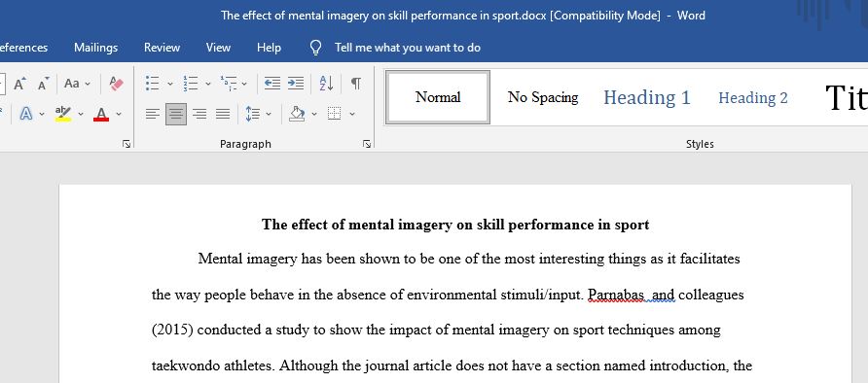Open bullet library dropdown
Screen dimensions: 868x383
click(x=170, y=84)
